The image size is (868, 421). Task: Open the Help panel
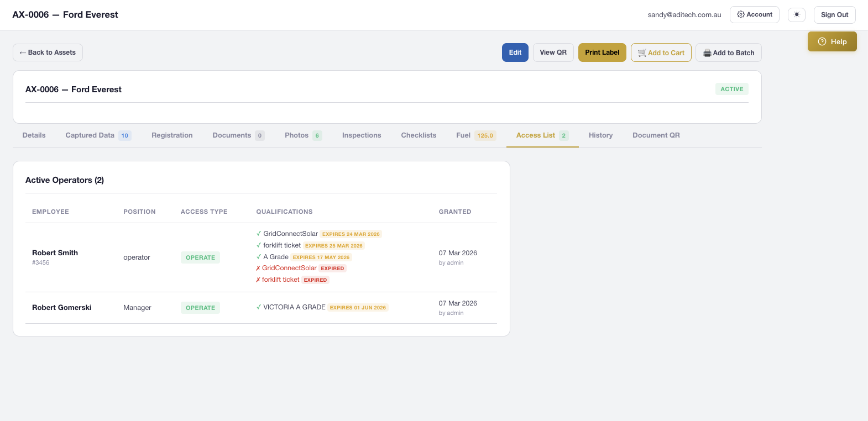click(x=832, y=41)
